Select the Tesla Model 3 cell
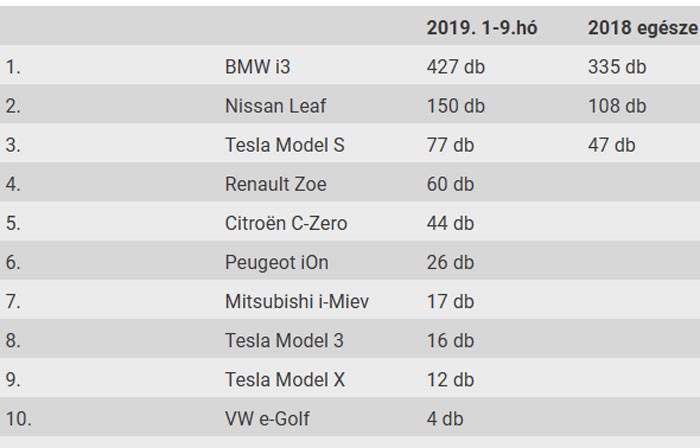The width and height of the screenshot is (700, 448). 285,340
